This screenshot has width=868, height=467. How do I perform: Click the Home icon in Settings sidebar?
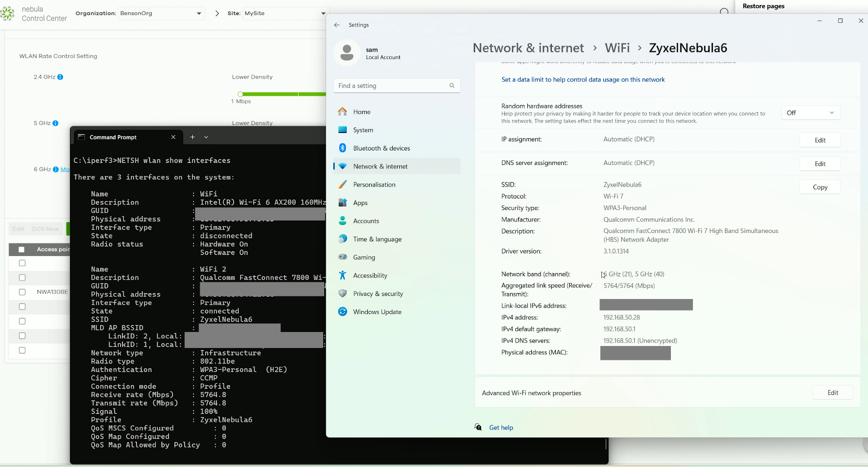coord(342,111)
